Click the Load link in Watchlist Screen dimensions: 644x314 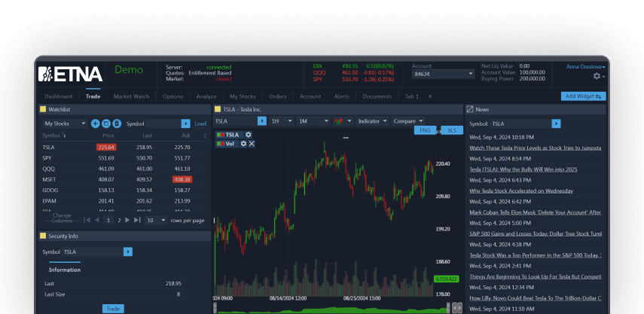200,123
